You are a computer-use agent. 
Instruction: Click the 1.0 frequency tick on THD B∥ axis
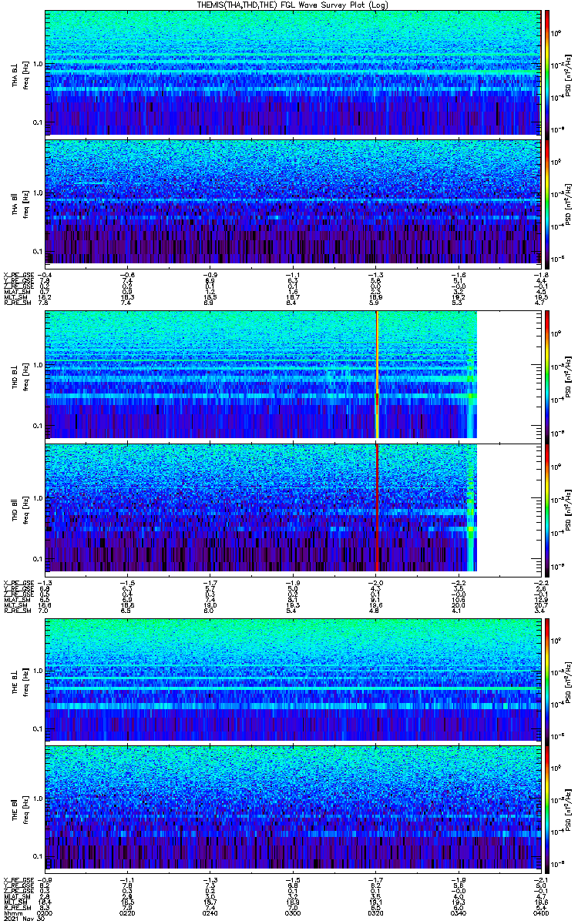tap(38, 498)
